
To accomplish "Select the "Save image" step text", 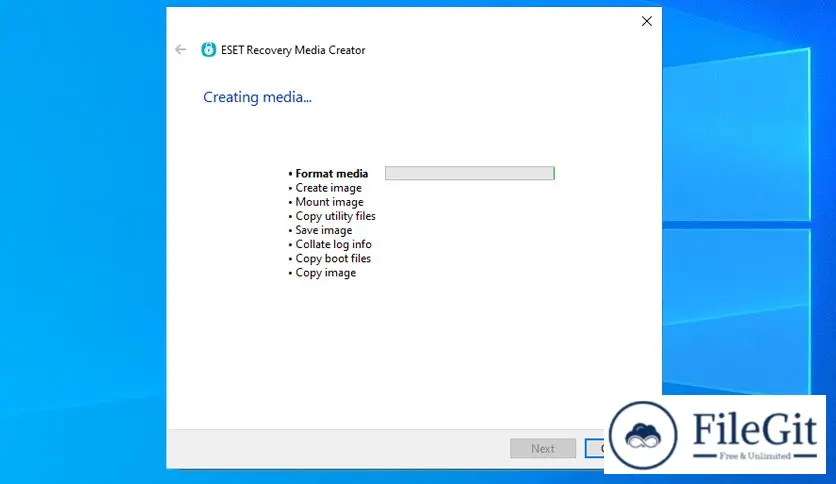I will click(324, 230).
